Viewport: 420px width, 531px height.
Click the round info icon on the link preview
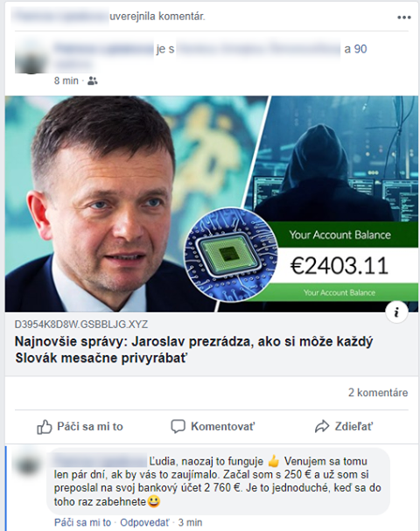396,312
